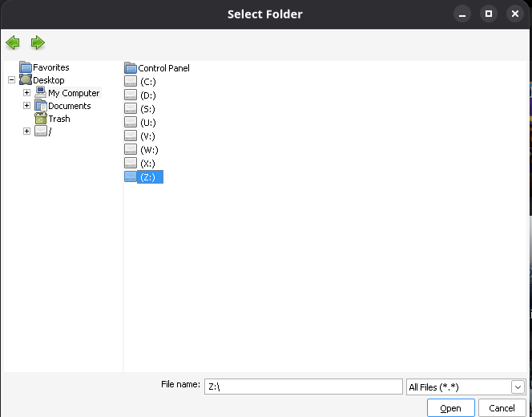Select the (W:) drive entry
This screenshot has height=417, width=532.
click(x=148, y=150)
